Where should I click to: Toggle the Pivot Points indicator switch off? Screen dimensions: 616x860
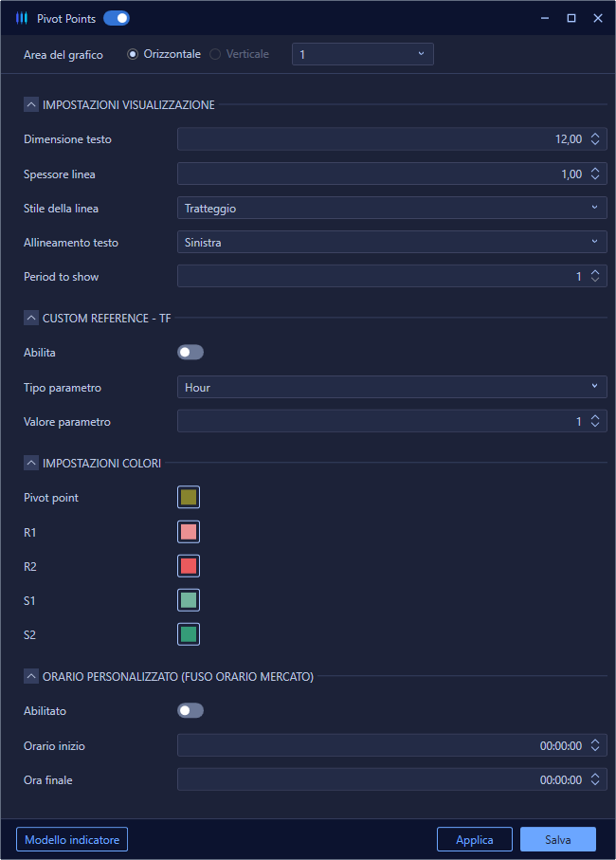pos(117,18)
